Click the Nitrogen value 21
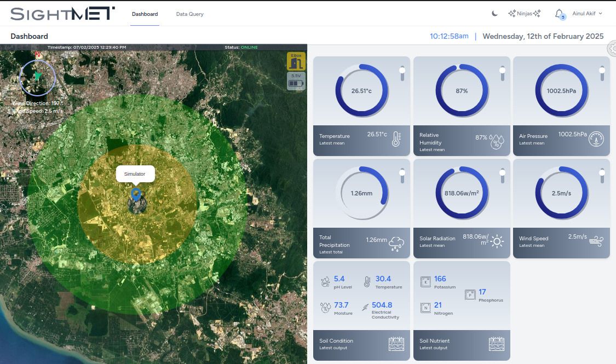 437,305
